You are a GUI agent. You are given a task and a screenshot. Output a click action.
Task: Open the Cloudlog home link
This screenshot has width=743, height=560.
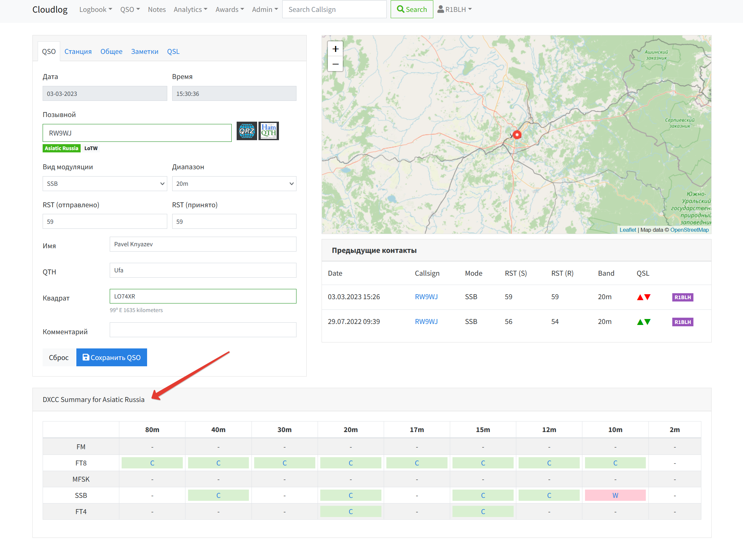coord(50,9)
